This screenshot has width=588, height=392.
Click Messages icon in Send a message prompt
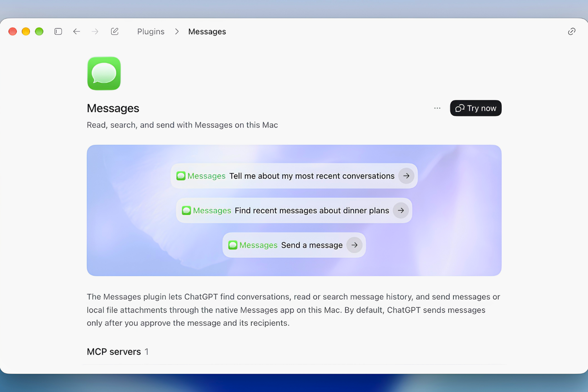(233, 245)
